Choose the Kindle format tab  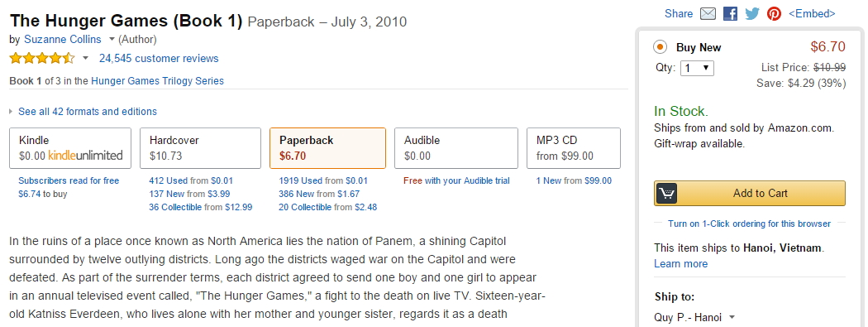[70, 148]
